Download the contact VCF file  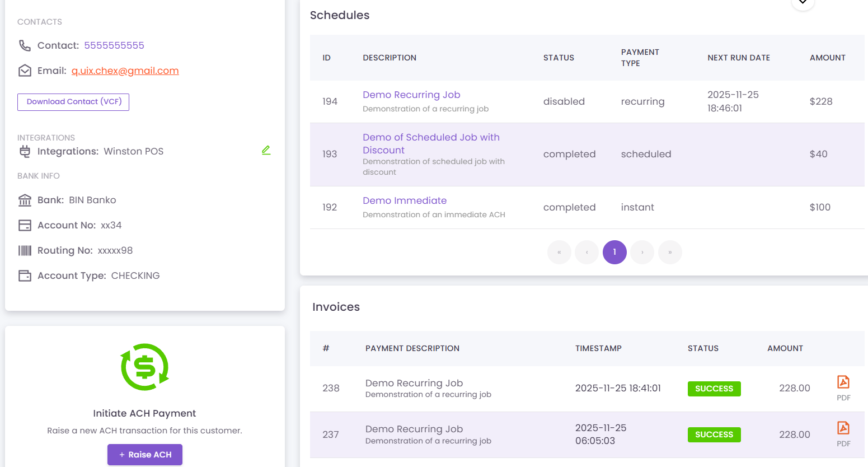(73, 102)
